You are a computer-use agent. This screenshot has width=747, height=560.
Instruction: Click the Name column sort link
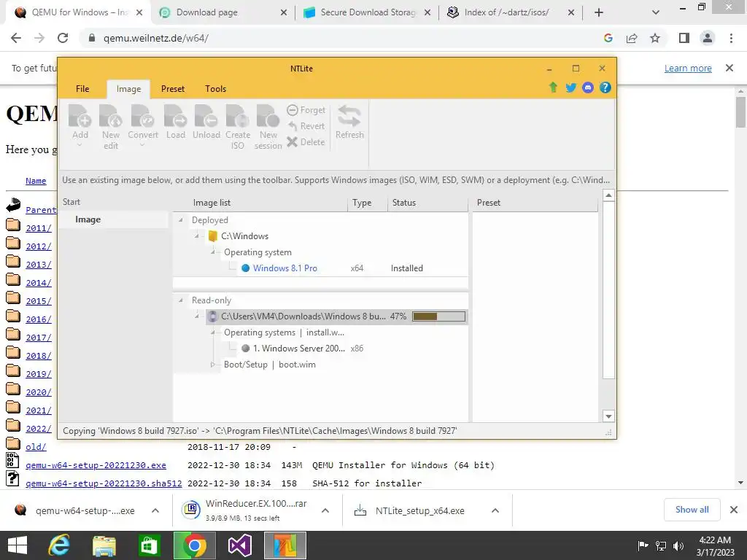(x=36, y=181)
